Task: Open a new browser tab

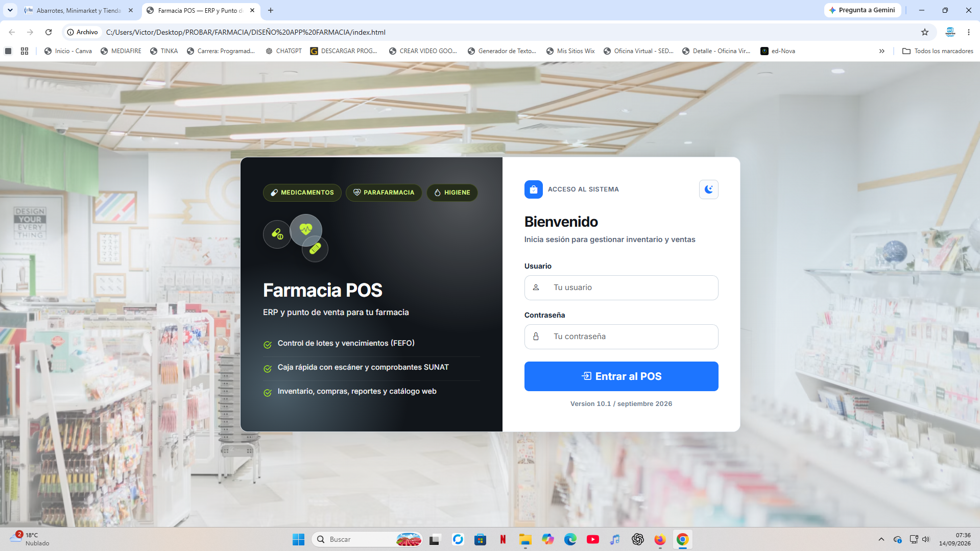Action: tap(271, 10)
